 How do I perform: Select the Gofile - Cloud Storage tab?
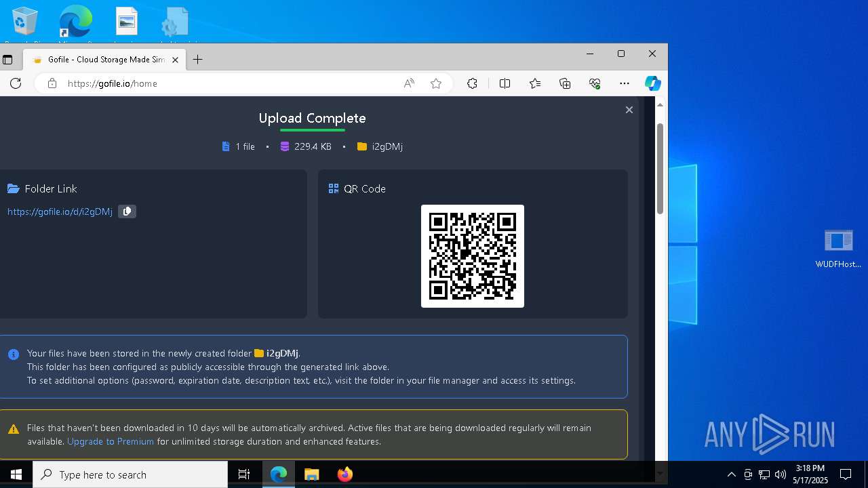point(105,60)
